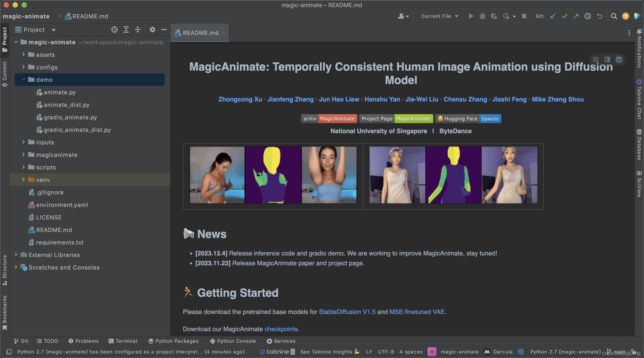Click the Git update project arrow icon
The height and width of the screenshot is (358, 644).
coord(553,16)
